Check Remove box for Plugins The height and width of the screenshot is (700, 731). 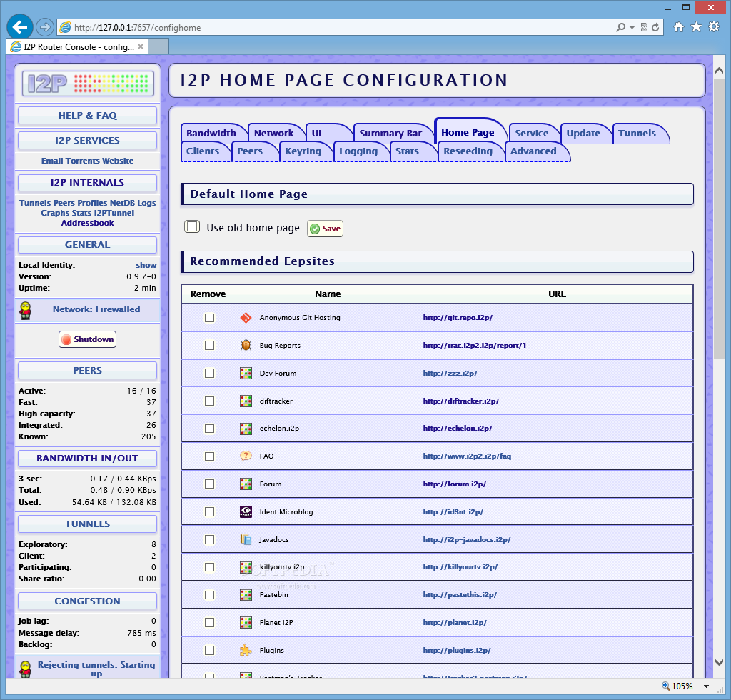click(x=210, y=651)
